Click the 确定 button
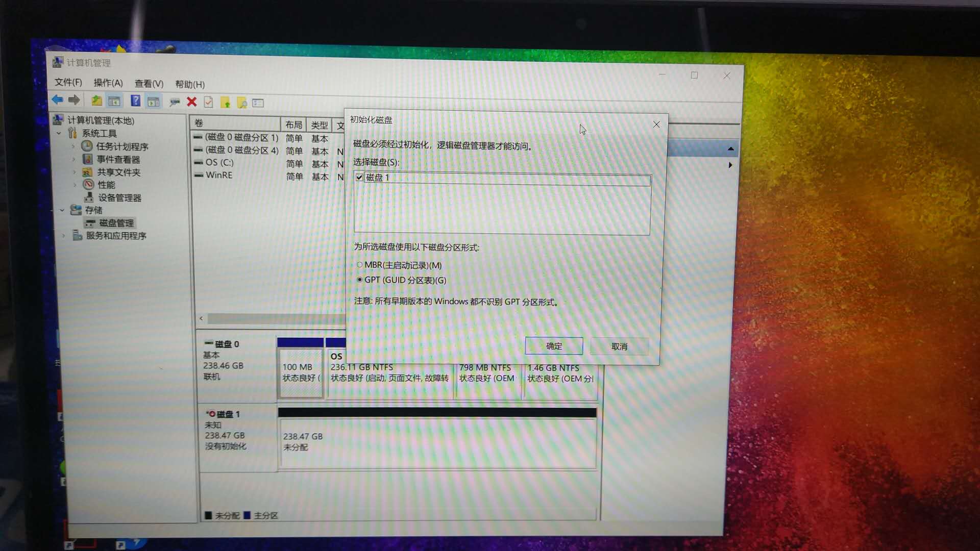 click(554, 346)
